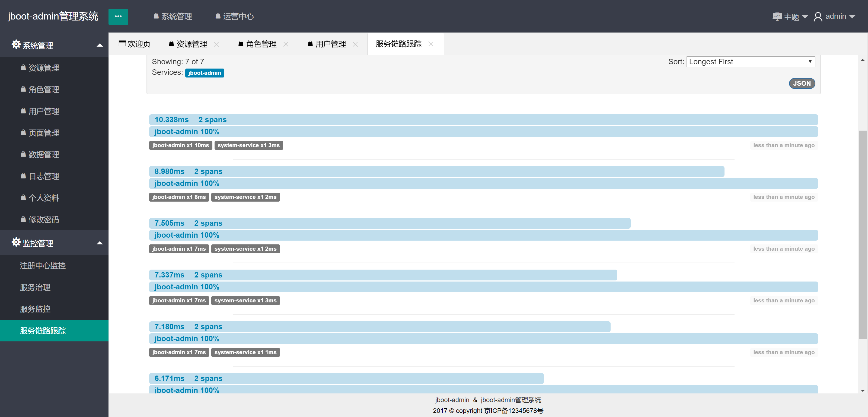
Task: Click the jboot-admin service label
Action: tap(204, 73)
